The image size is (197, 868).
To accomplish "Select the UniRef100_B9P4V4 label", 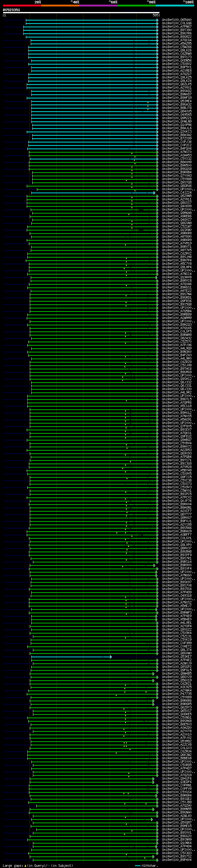I will (x=177, y=860).
